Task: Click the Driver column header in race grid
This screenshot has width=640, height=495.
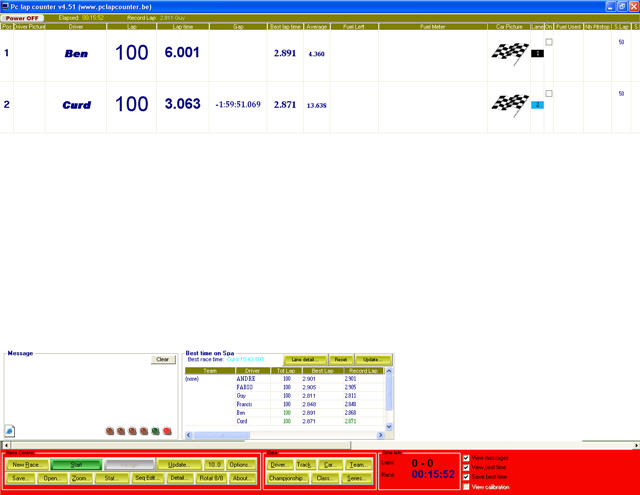Action: 76,27
